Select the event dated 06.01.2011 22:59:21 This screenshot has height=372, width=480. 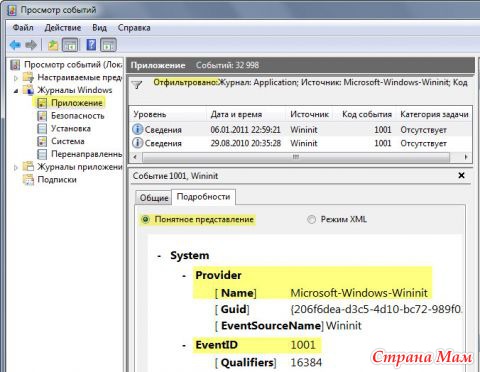click(301, 129)
